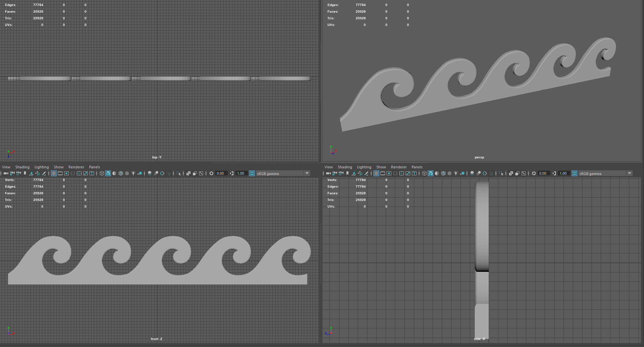The height and width of the screenshot is (347, 644).
Task: Enable Wireframe display in front panel toolbar
Action: [x=102, y=173]
